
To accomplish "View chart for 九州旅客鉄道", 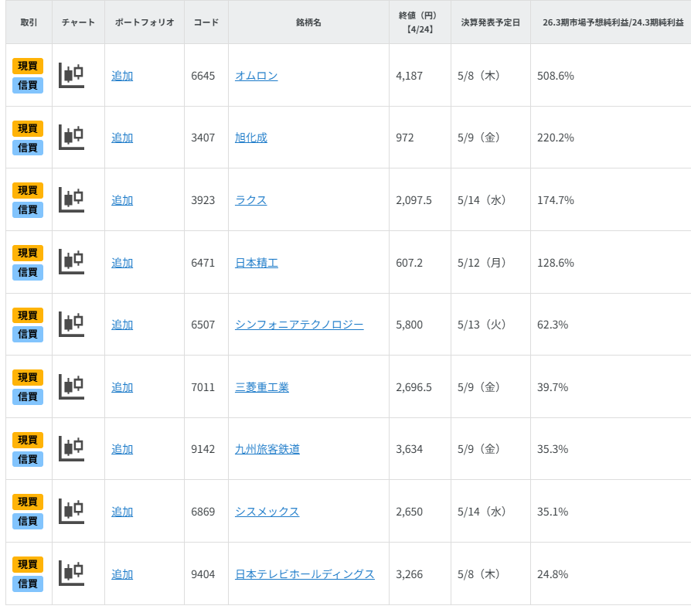I will (x=71, y=448).
